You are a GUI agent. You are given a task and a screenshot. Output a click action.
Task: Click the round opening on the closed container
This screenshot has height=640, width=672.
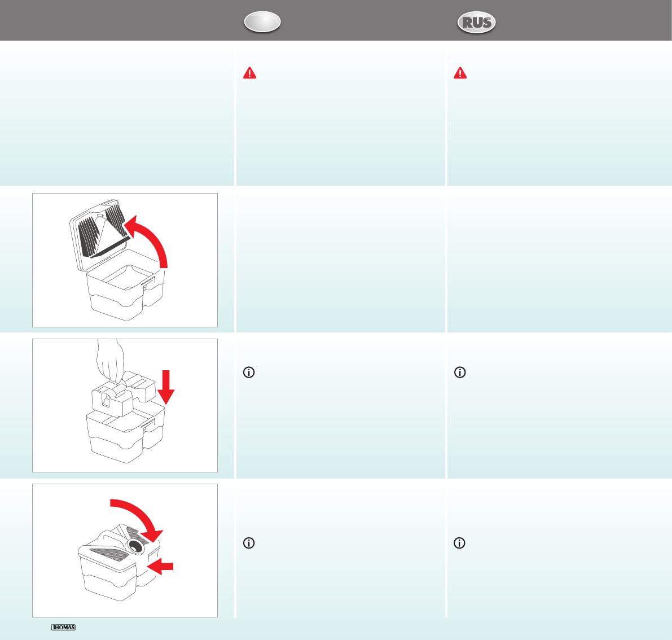pos(135,546)
